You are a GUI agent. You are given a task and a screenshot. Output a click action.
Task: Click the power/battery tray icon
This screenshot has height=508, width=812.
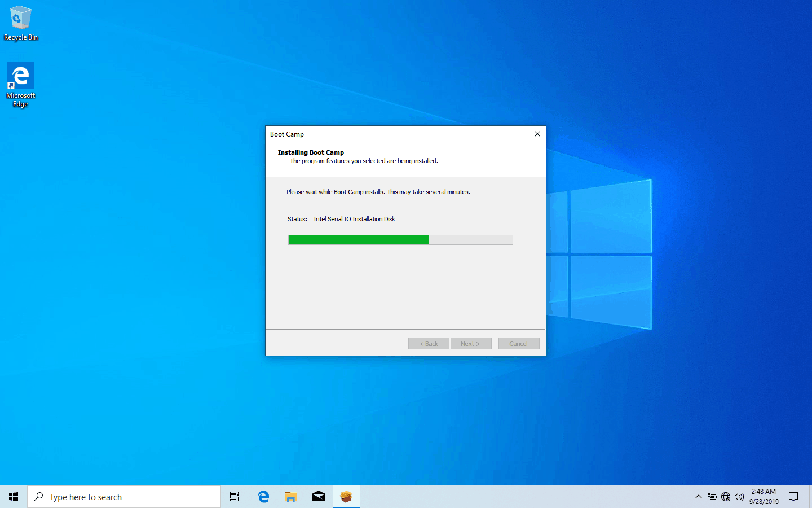tap(712, 497)
